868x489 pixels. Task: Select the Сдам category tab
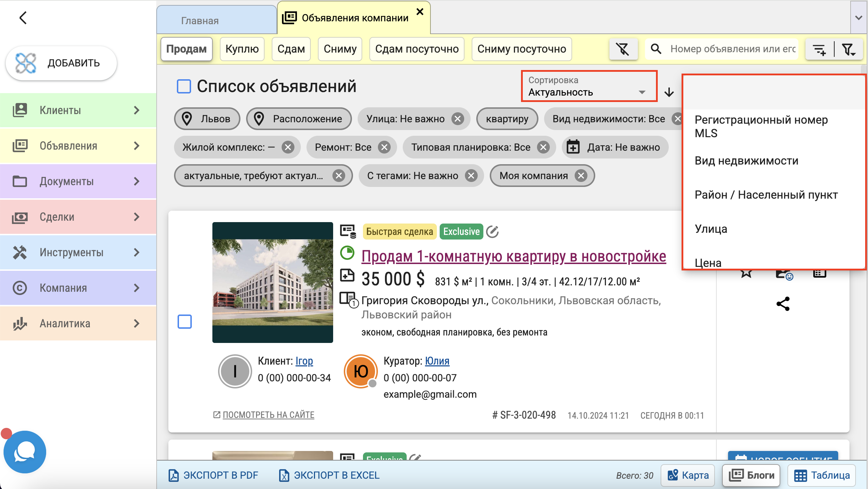[291, 49]
